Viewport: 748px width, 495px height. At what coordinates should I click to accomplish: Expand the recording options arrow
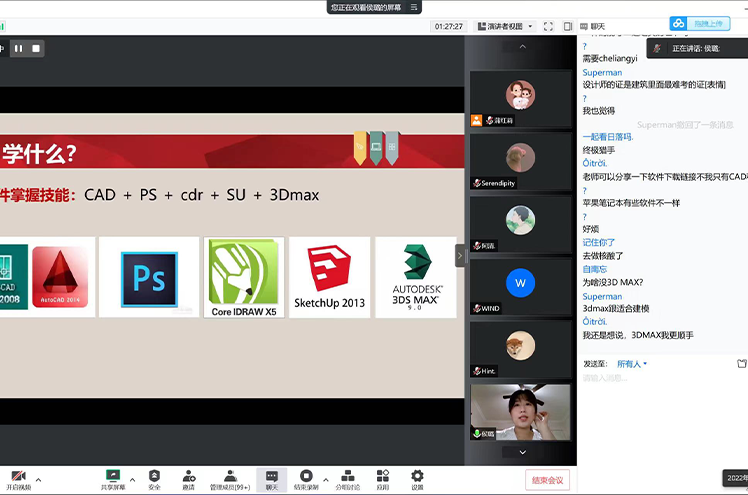point(326,480)
